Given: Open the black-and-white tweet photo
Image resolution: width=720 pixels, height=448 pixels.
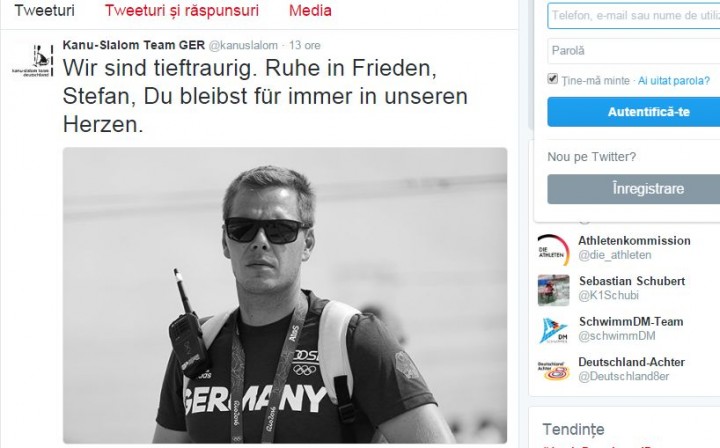Looking at the screenshot, I should coord(285,295).
